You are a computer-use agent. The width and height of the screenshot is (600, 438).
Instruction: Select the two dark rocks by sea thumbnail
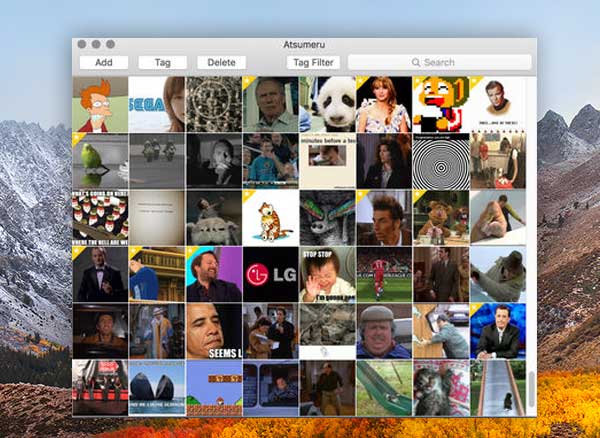coord(157,388)
